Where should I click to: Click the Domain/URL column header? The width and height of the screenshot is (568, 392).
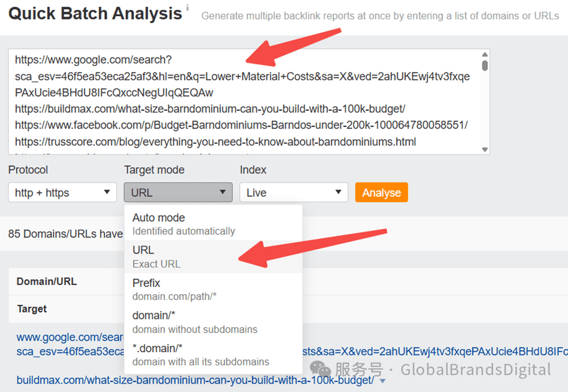point(47,281)
